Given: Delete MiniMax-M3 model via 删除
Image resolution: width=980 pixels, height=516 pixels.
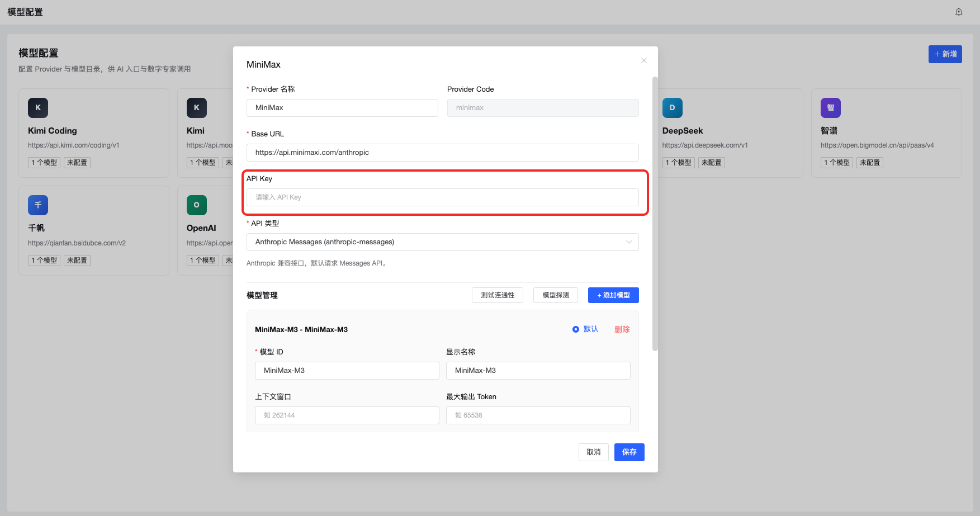Looking at the screenshot, I should pyautogui.click(x=622, y=329).
